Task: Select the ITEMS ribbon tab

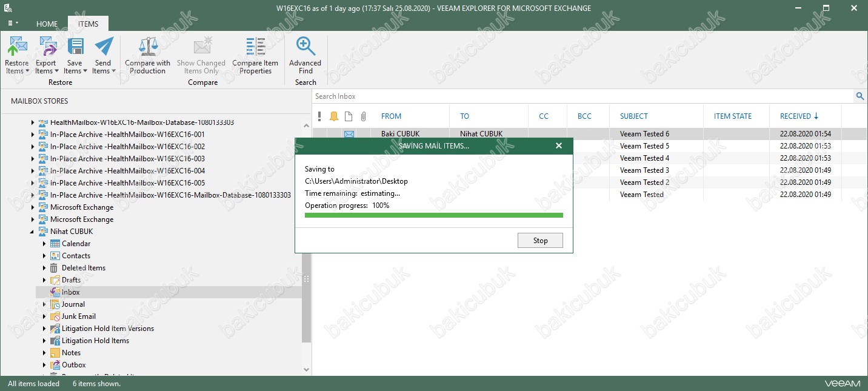Action: 88,24
